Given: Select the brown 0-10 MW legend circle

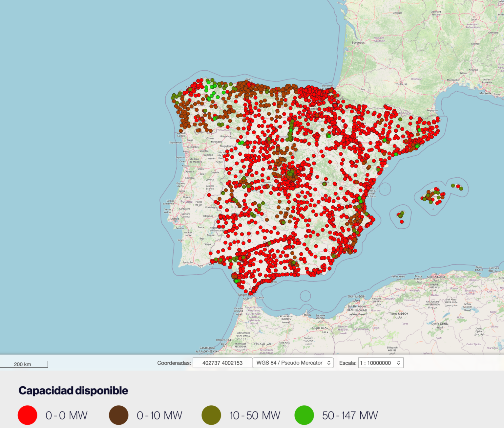Looking at the screenshot, I should [118, 415].
